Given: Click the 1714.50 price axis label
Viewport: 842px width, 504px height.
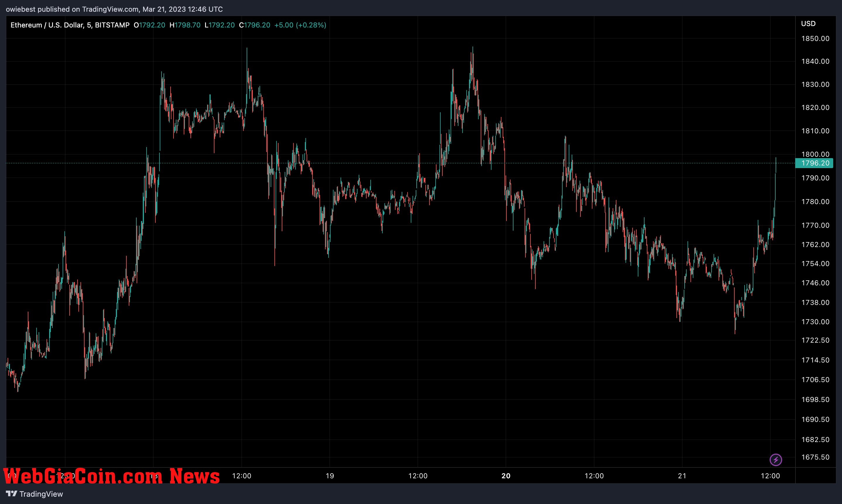Looking at the screenshot, I should (x=815, y=360).
